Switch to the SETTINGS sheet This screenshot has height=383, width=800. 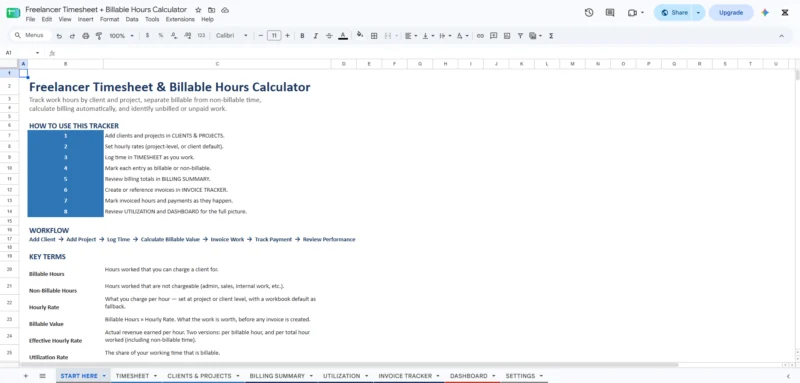coord(520,376)
